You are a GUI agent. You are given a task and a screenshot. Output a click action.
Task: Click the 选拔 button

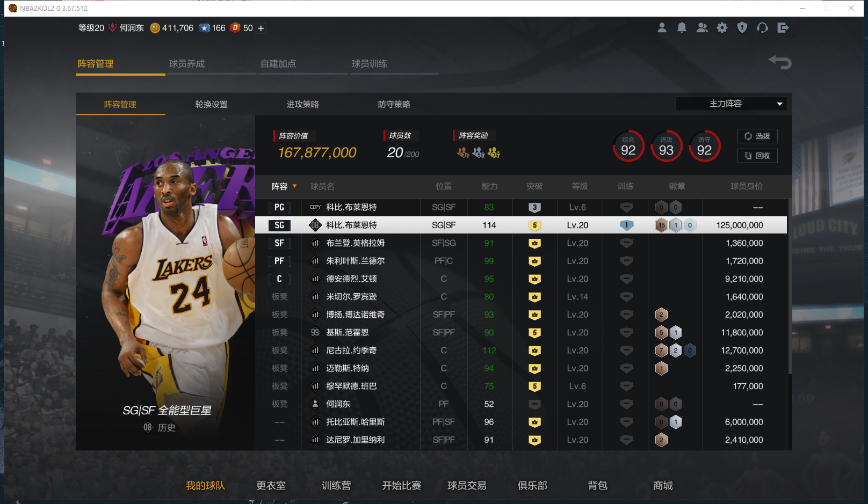pyautogui.click(x=757, y=136)
